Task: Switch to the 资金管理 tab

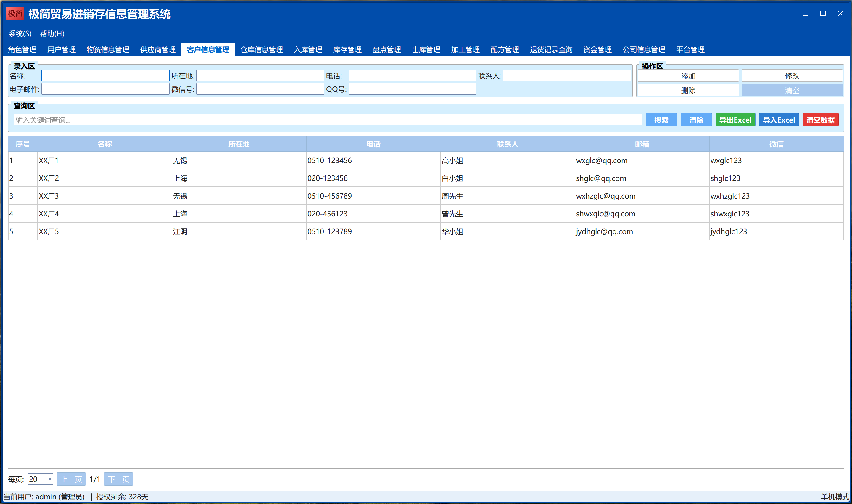Action: pos(597,50)
